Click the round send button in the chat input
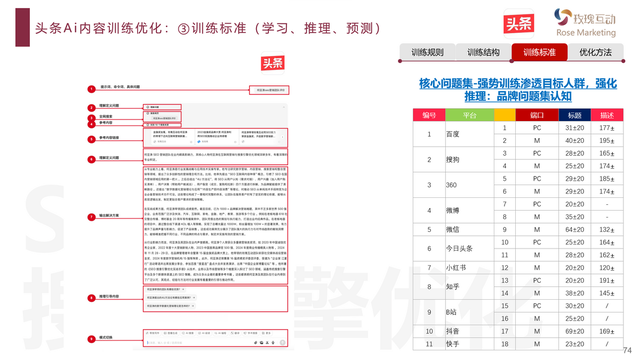The image size is (640, 360). [x=282, y=342]
